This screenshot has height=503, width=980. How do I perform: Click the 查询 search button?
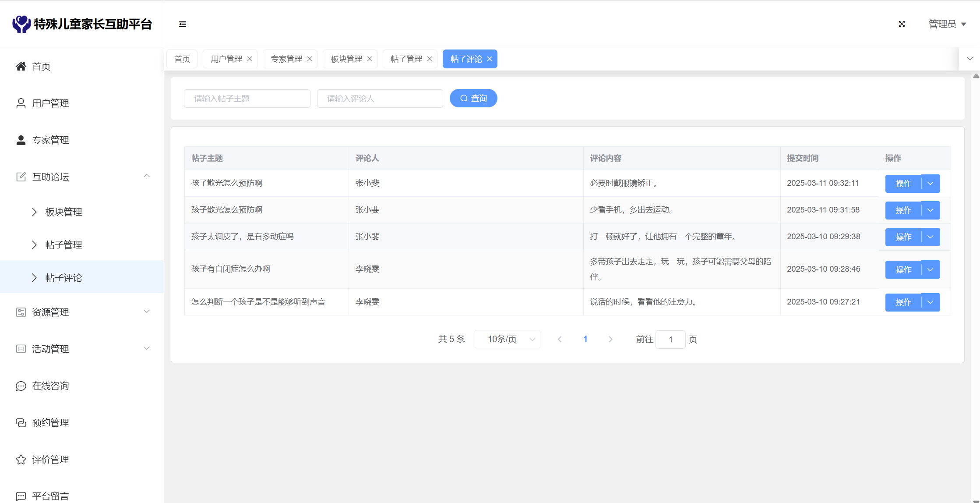473,99
